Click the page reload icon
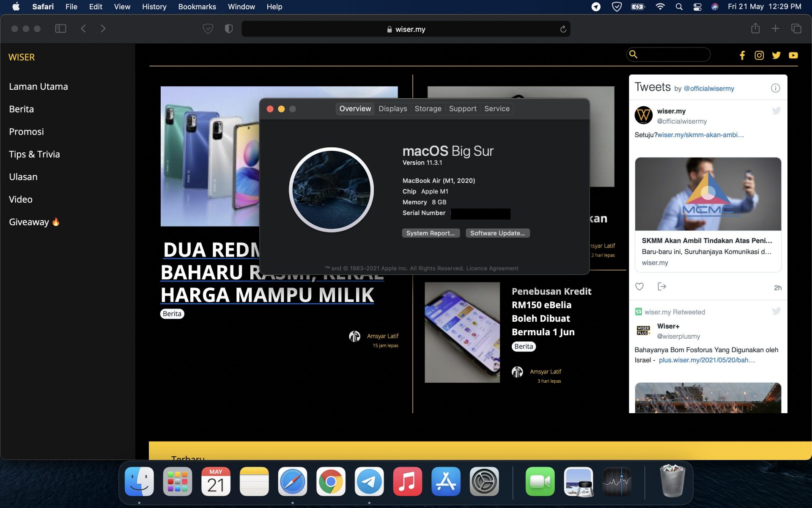812x508 pixels. click(x=563, y=29)
